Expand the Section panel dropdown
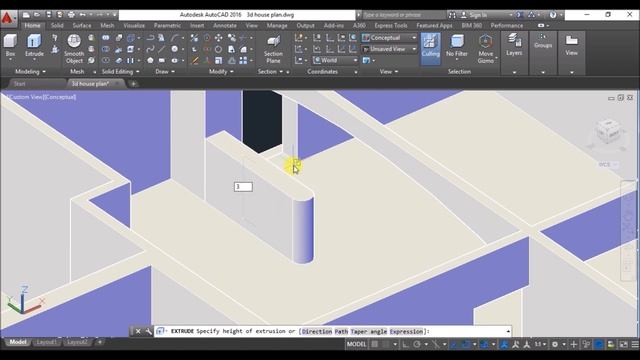 point(270,71)
